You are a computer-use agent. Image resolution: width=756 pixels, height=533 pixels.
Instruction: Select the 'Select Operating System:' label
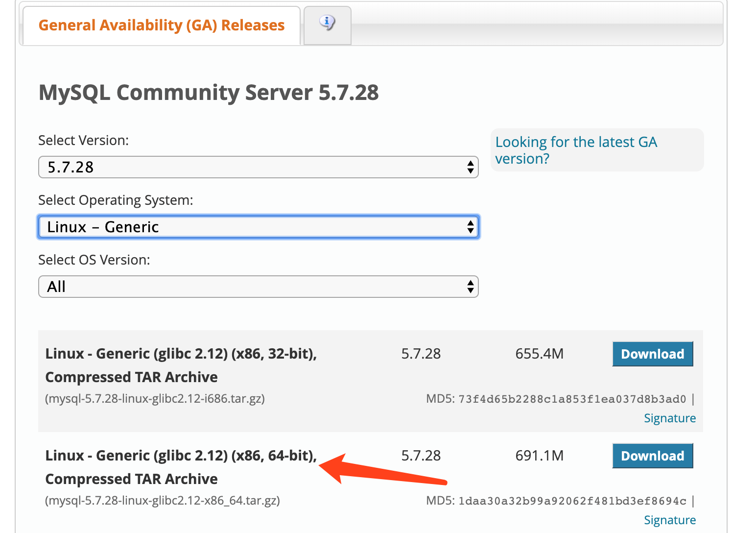click(116, 200)
